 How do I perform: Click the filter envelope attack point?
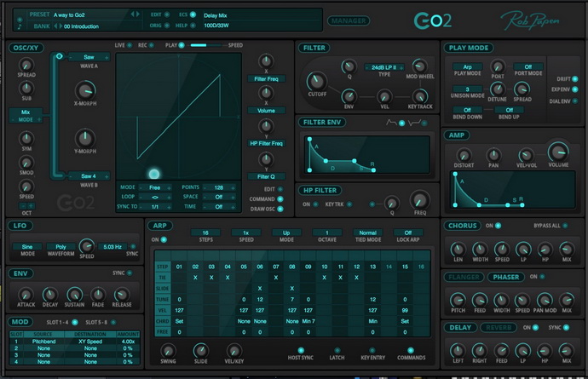click(x=309, y=139)
